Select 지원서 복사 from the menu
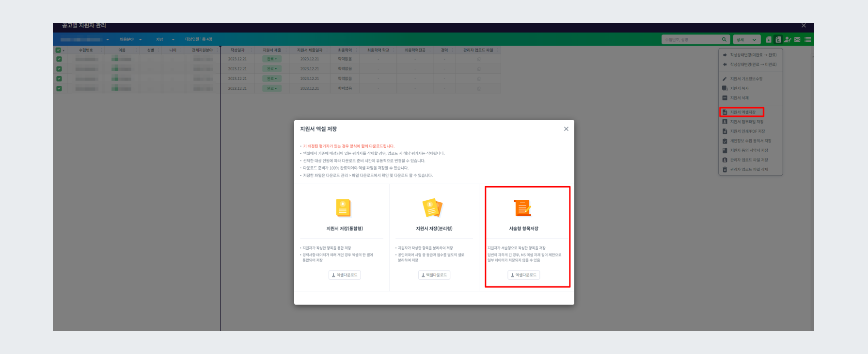Screen dimensions: 868x354 (750, 88)
